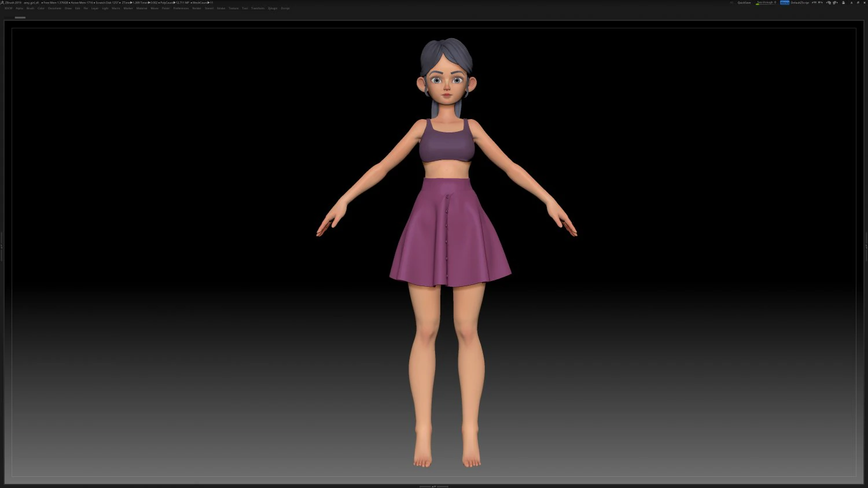Click the undo arrow in the top shelf
This screenshot has width=868, height=488.
814,2
